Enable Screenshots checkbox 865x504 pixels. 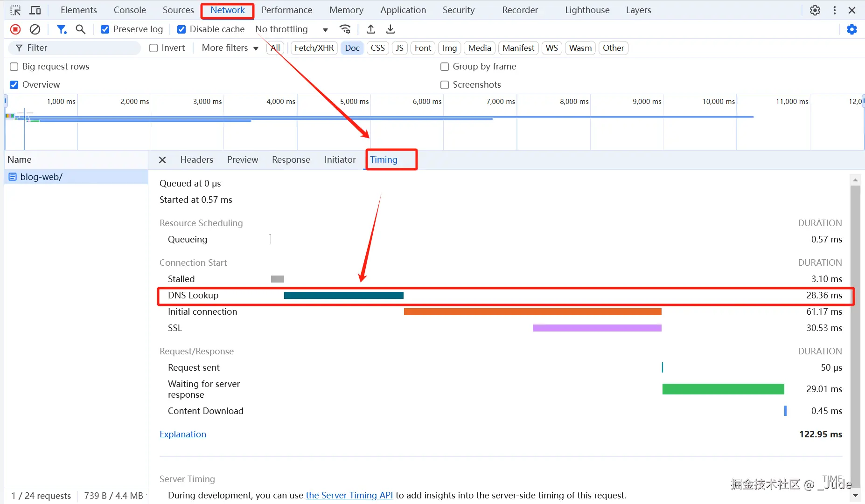pos(445,85)
